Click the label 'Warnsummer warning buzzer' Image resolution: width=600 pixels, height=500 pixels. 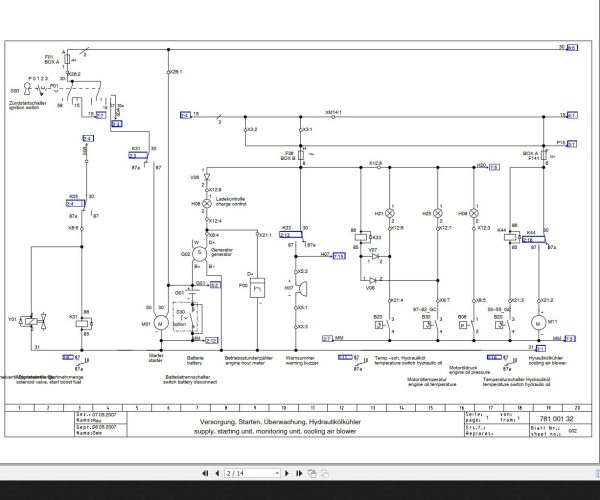click(x=302, y=361)
